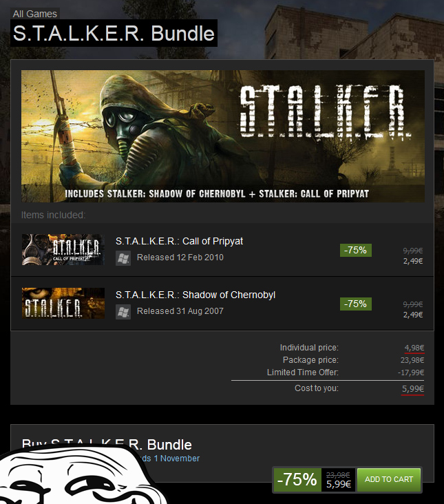Screen dimensions: 444x504
Task: Open the Shadow of Chernobyl thumbnail image
Action: (63, 303)
